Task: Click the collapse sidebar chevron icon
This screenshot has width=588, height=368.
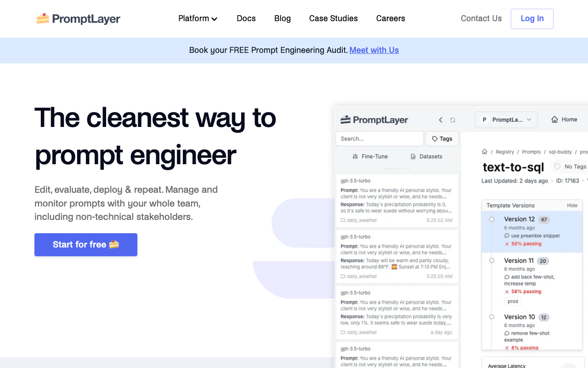Action: pos(441,120)
